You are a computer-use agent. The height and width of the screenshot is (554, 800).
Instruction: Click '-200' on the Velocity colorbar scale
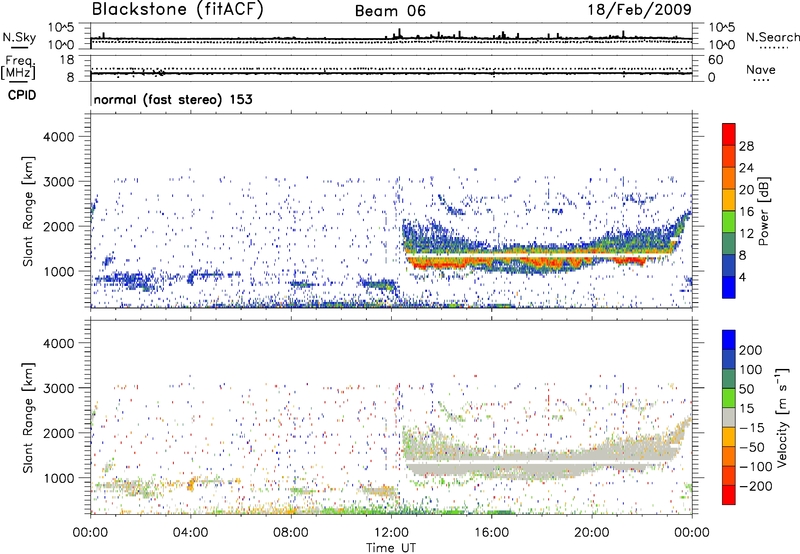click(756, 486)
